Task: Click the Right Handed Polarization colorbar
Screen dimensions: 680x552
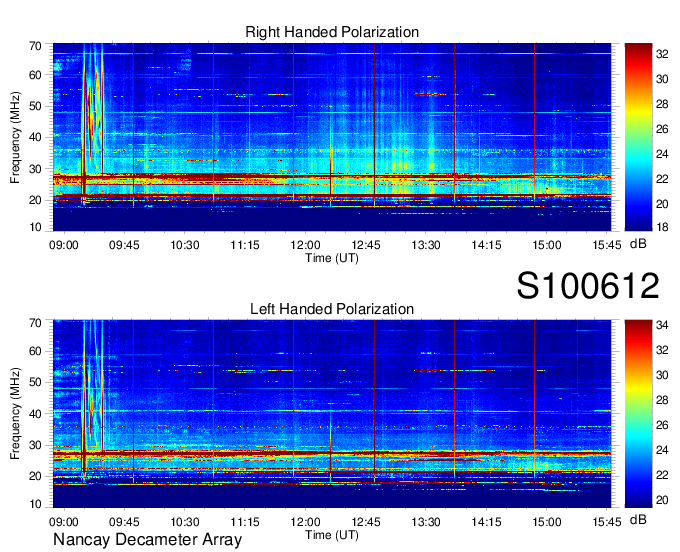Action: tap(638, 137)
